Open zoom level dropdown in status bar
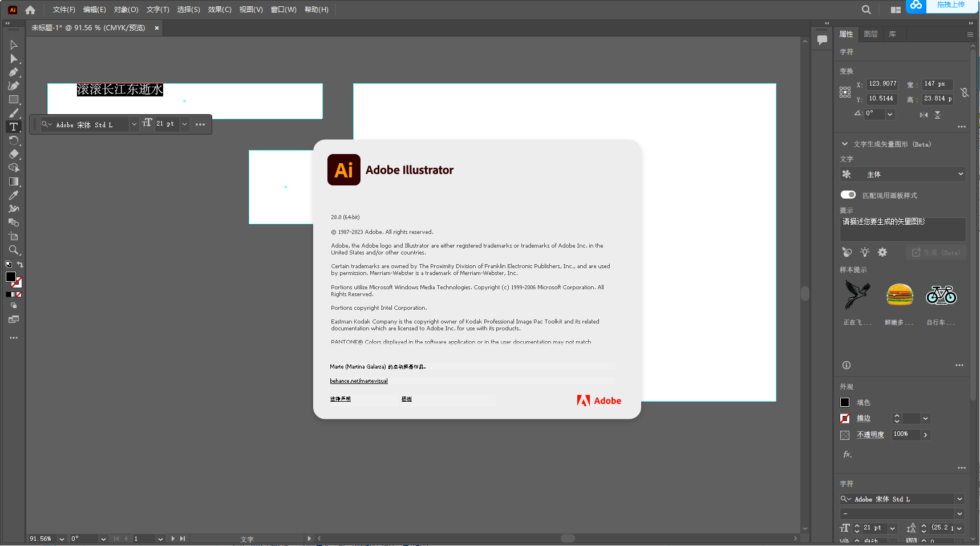This screenshot has width=980, height=546. tap(62, 539)
